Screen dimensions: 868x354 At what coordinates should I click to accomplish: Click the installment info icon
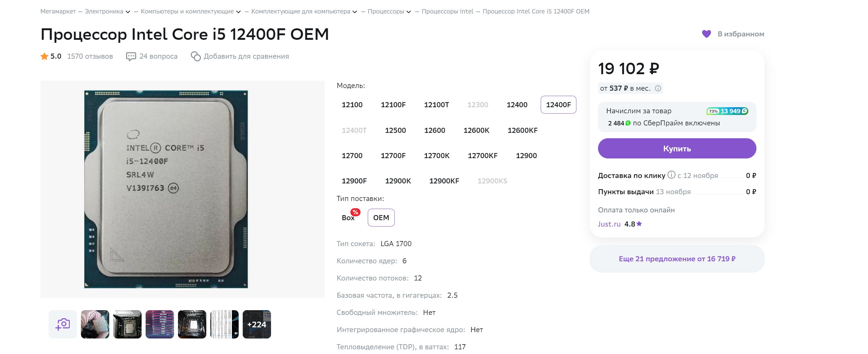[x=658, y=88]
